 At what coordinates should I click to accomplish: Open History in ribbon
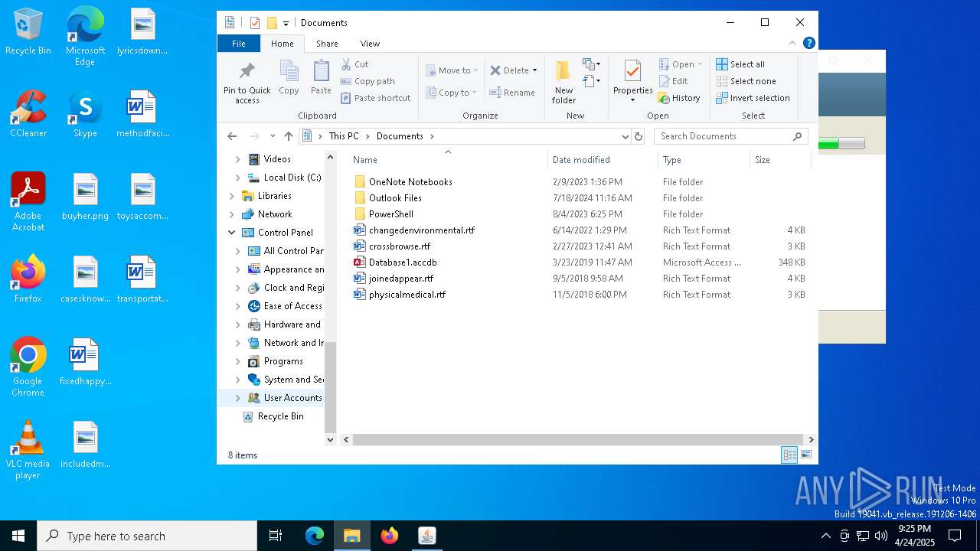679,98
